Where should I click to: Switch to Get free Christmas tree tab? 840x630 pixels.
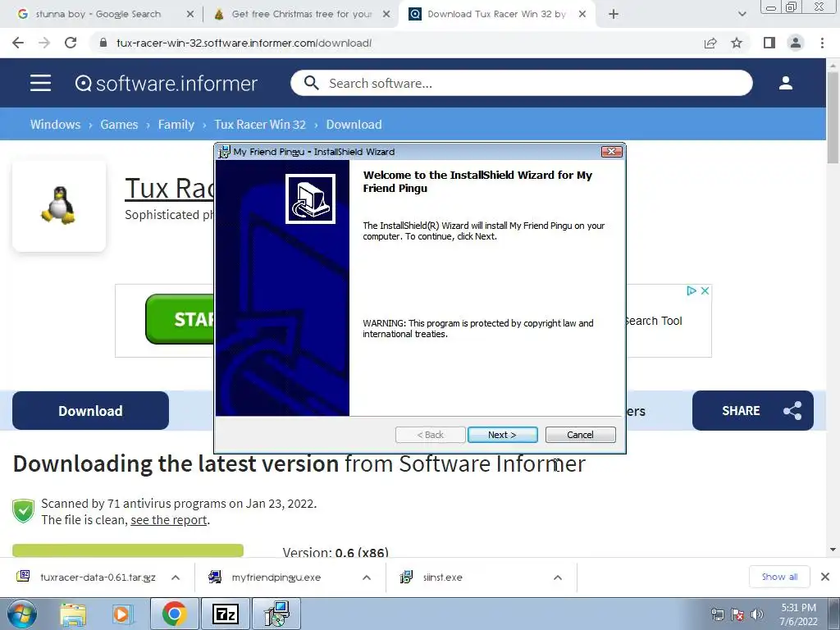click(x=302, y=15)
